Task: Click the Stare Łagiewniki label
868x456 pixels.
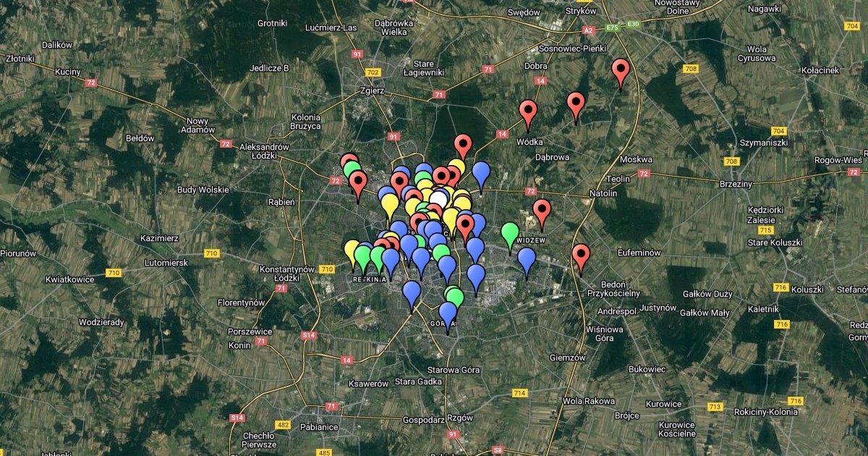Action: [x=423, y=67]
